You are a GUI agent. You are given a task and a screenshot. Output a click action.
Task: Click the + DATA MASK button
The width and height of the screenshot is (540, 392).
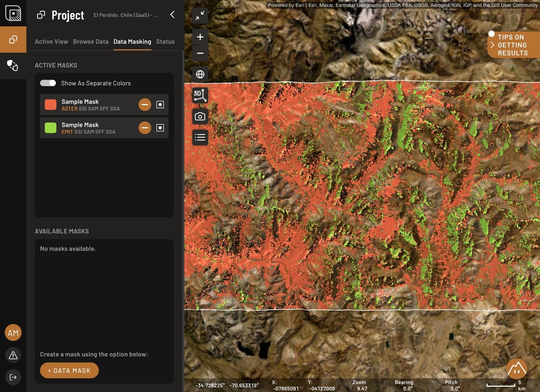click(x=69, y=370)
